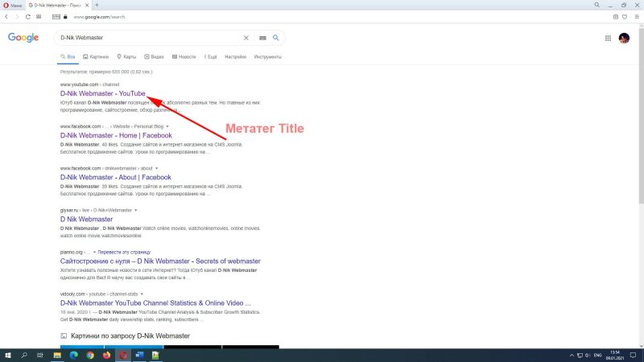Open Opera tab search magnifier icon

597,5
